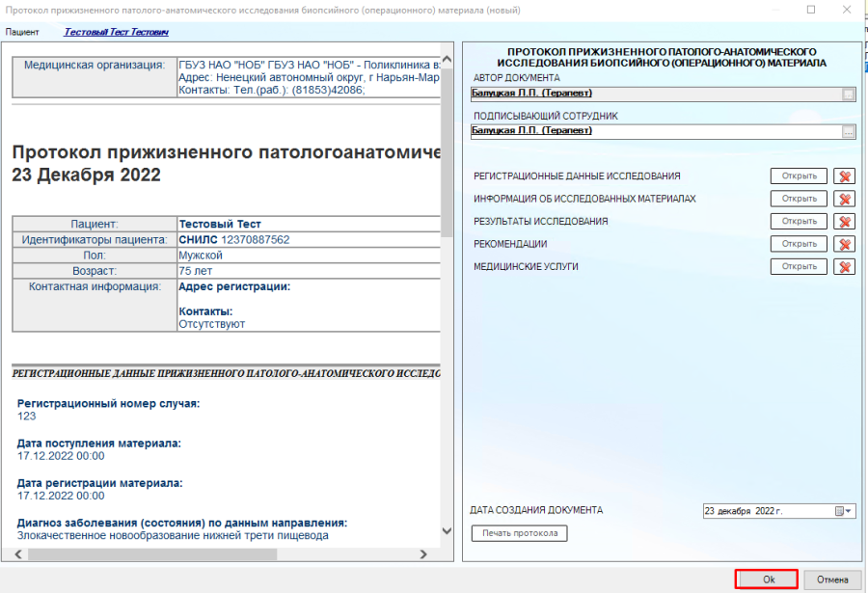Delete the Регистрационные данные исследования section
The height and width of the screenshot is (593, 868).
[x=844, y=176]
